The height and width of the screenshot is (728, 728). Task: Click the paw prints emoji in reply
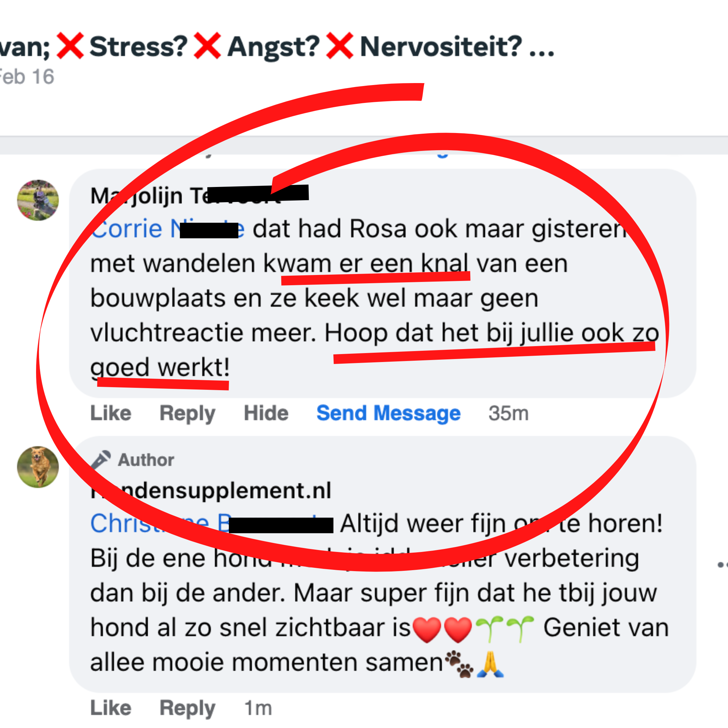(x=459, y=664)
